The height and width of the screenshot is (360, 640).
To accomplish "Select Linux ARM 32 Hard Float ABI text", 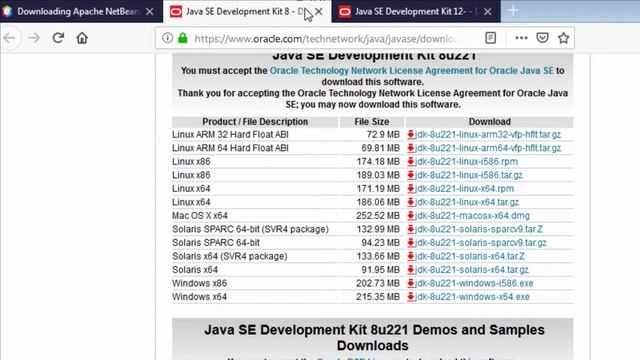I will click(230, 134).
